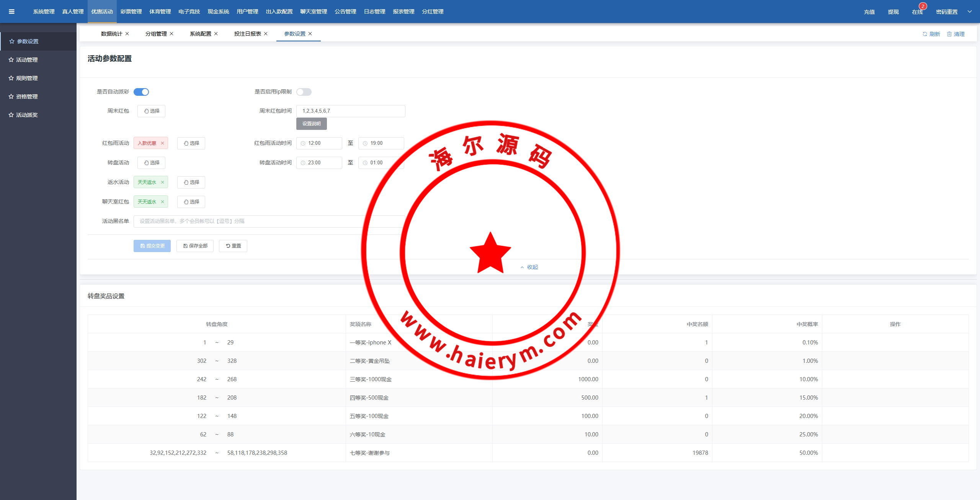This screenshot has width=980, height=500.
Task: Remove the 入款优惠 tag via X
Action: [x=162, y=143]
